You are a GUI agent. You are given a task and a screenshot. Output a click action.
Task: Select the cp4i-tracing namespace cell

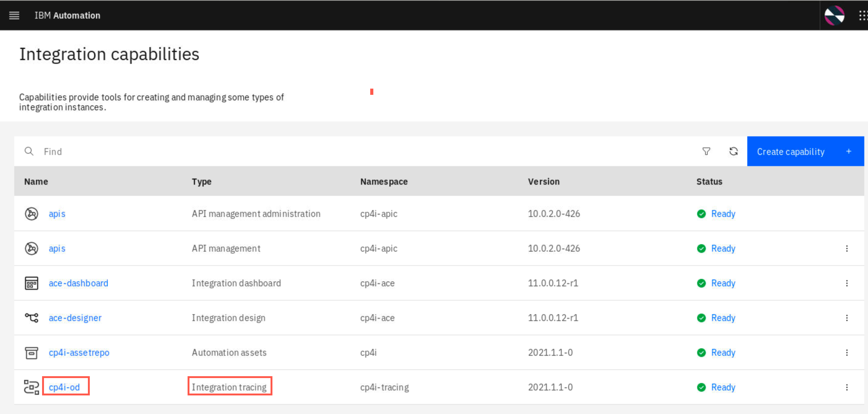coord(384,387)
